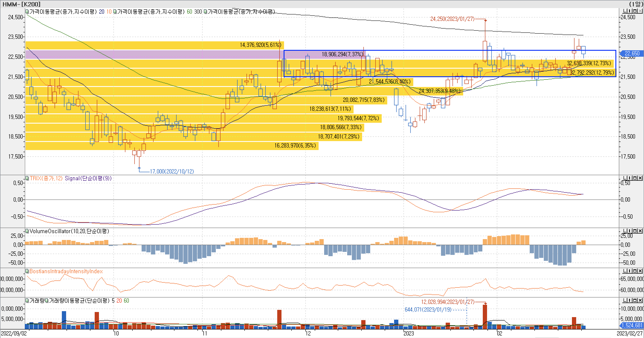Click the vertical-bar button in the price chart panel
Image resolution: width=644 pixels, height=338 pixels.
[630, 11]
